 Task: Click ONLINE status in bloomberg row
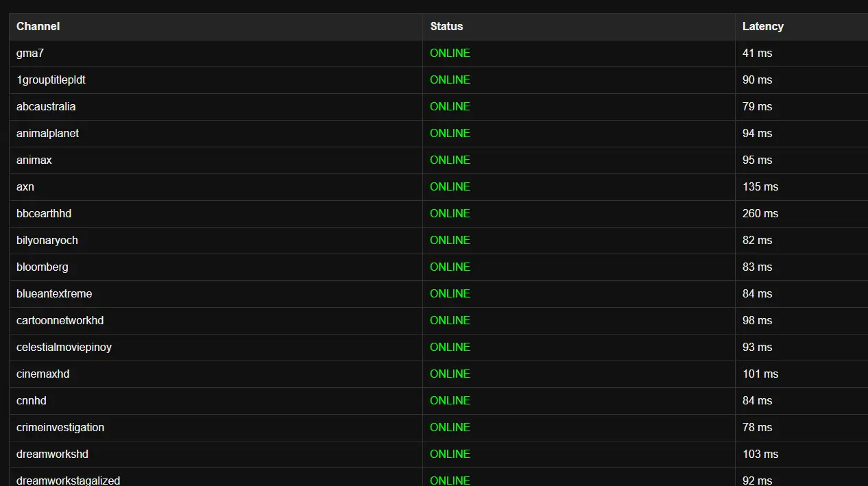point(450,267)
